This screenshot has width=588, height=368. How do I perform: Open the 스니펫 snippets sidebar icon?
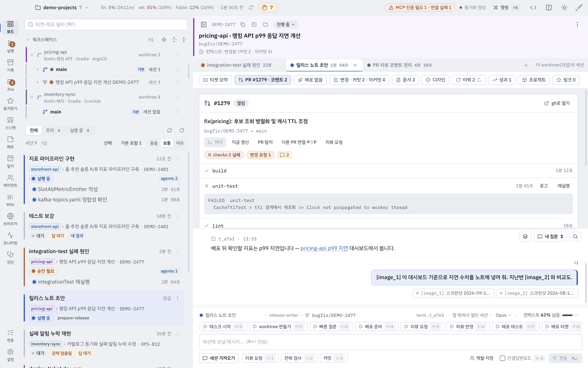click(10, 123)
